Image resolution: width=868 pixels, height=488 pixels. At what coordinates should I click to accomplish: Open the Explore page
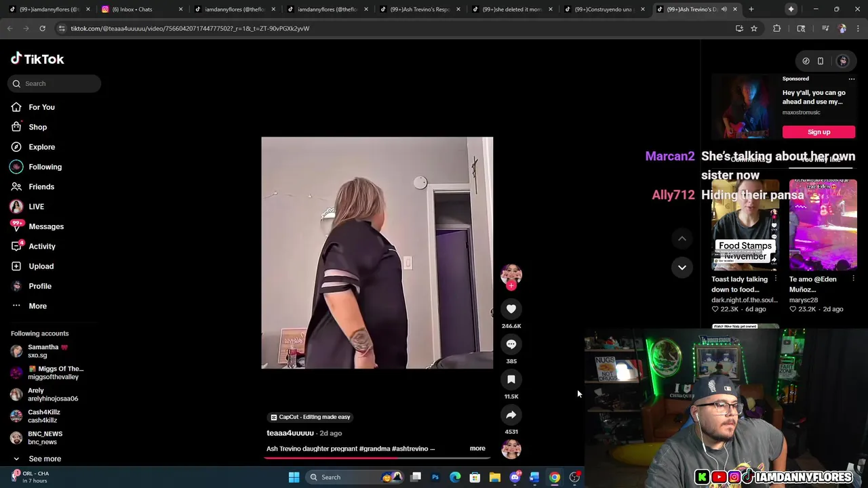click(x=41, y=147)
